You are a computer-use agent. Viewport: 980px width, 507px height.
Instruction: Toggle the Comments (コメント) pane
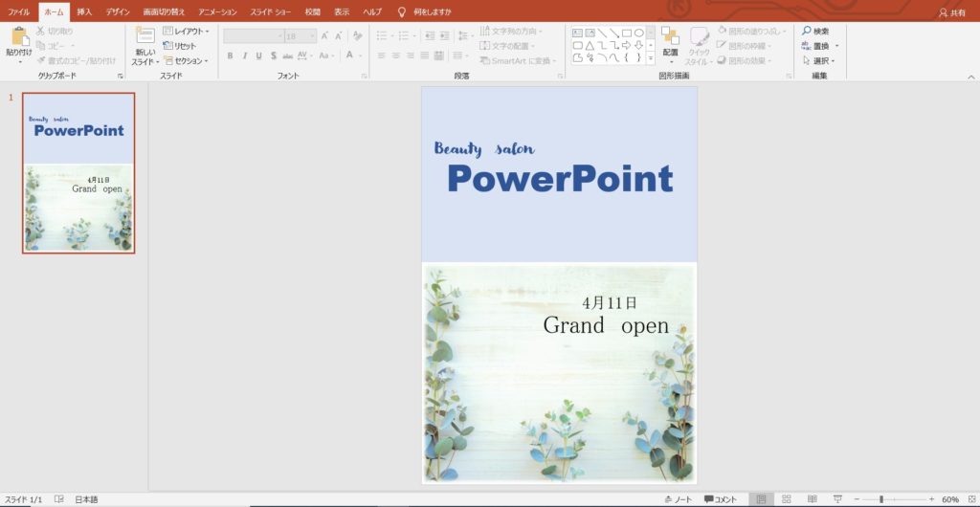pos(721,499)
